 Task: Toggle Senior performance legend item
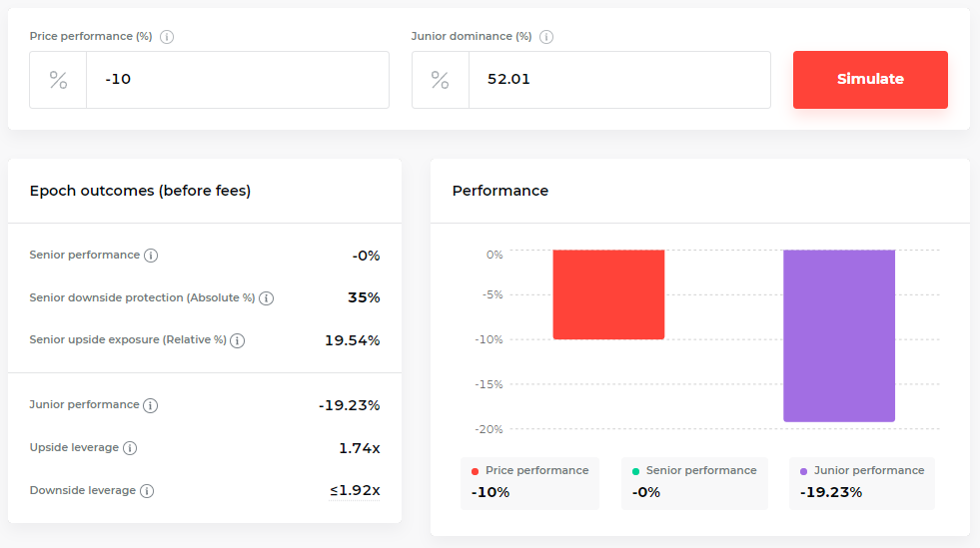(x=693, y=483)
